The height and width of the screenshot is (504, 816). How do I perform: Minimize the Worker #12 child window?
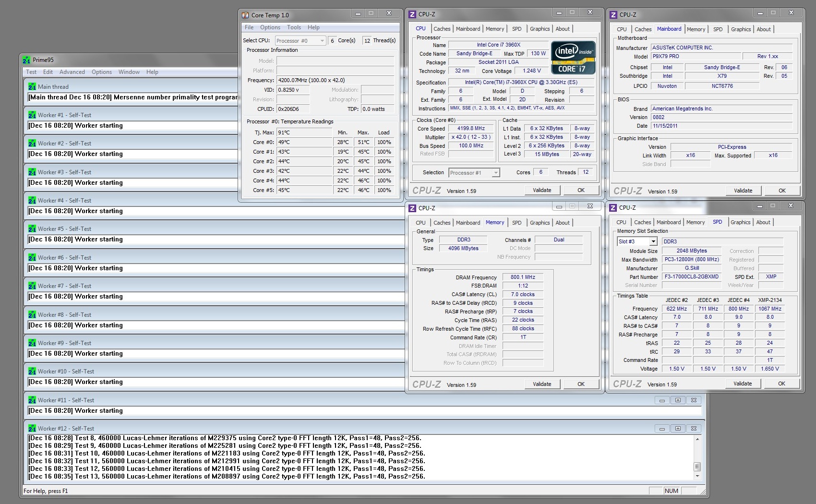[x=662, y=429]
